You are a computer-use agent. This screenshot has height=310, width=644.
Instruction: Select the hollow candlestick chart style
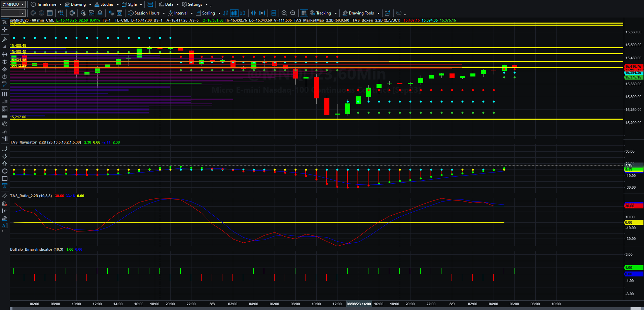coord(242,13)
